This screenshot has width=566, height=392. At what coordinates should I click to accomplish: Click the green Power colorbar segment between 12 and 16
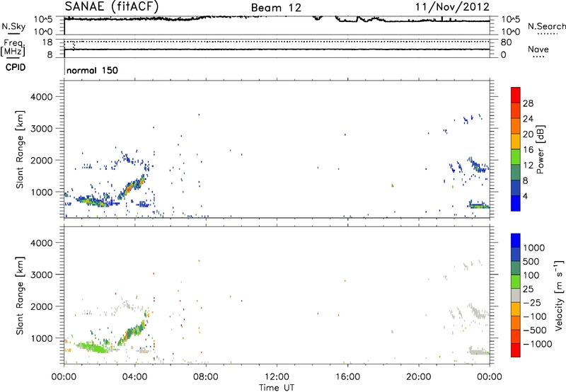(x=516, y=156)
